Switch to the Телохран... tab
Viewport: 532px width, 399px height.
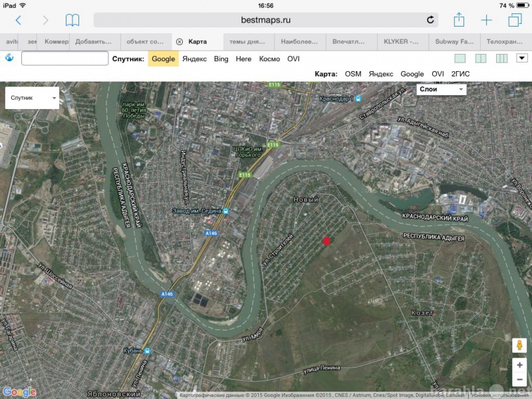(505, 42)
